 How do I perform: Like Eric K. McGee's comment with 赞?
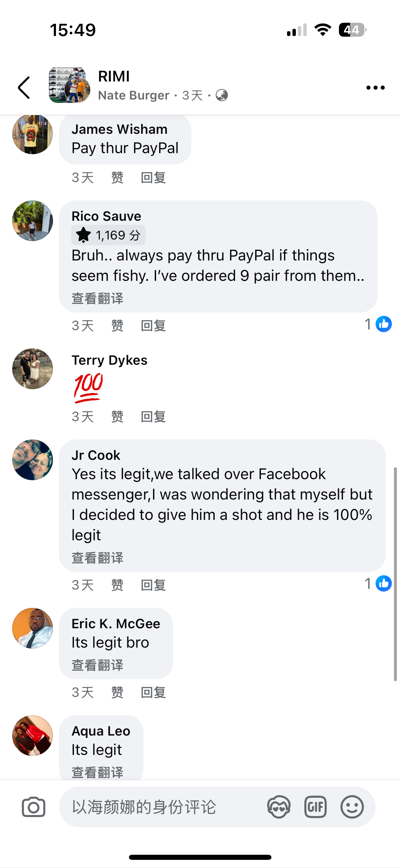coord(117,692)
